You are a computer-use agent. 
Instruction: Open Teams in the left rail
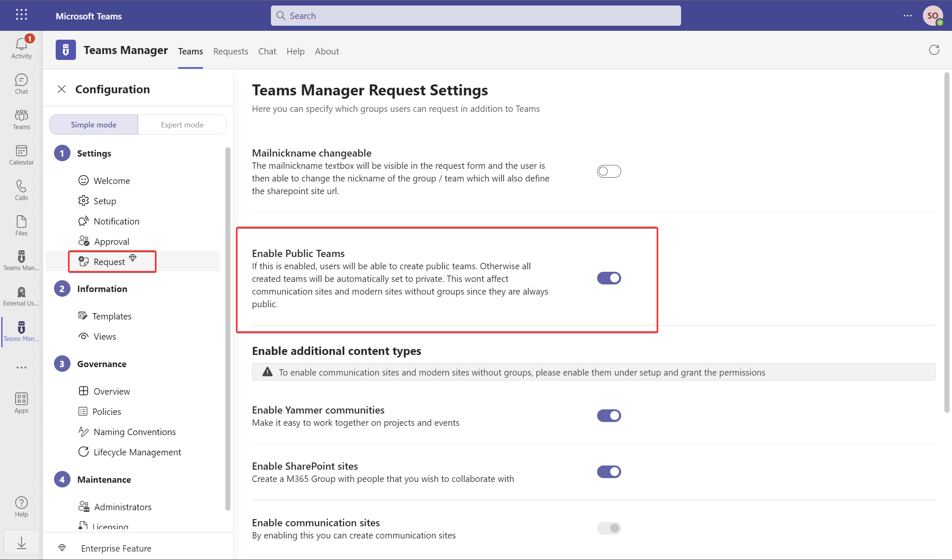coord(22,119)
